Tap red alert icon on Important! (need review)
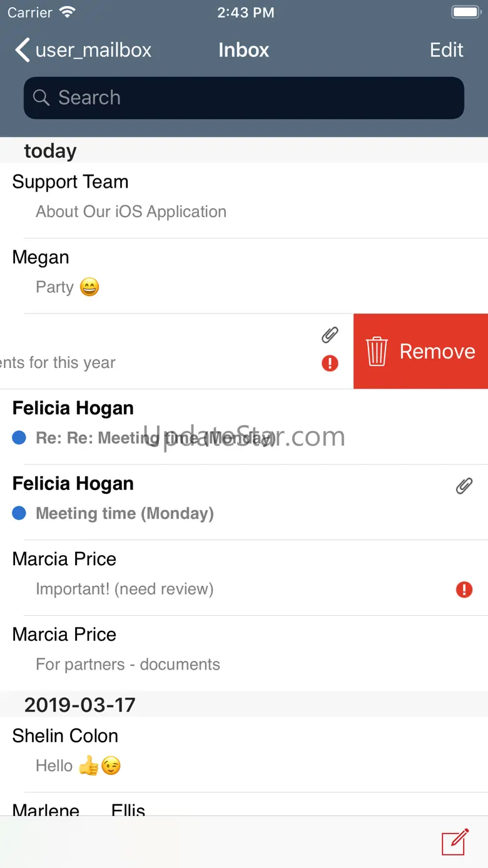488x868 pixels. 464,589
